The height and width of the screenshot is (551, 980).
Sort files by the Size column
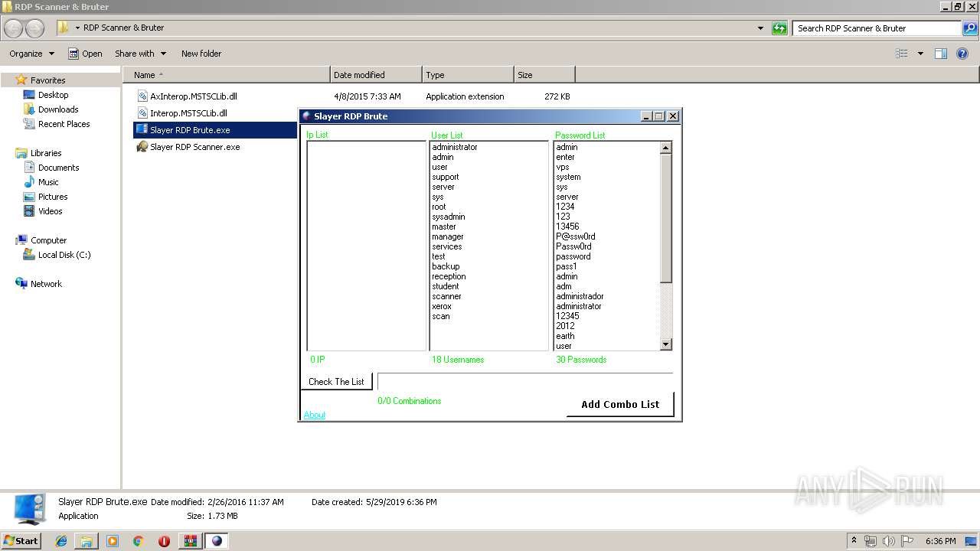544,75
